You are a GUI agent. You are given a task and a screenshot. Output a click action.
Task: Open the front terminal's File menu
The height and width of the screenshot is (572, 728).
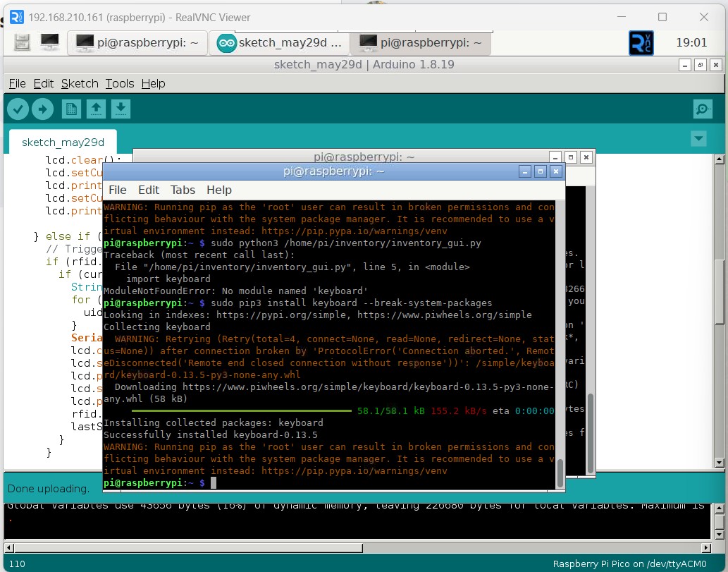pyautogui.click(x=118, y=190)
